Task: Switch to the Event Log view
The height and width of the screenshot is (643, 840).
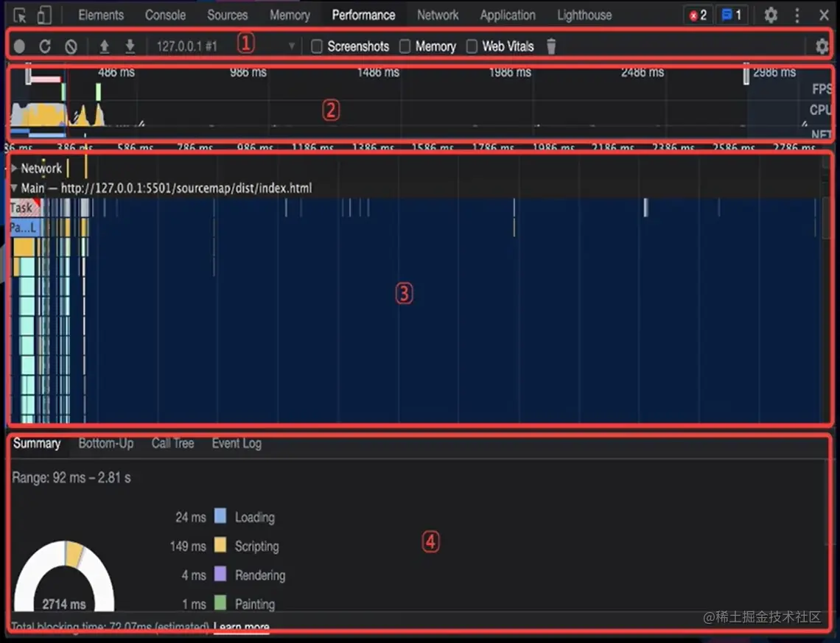Action: tap(236, 443)
